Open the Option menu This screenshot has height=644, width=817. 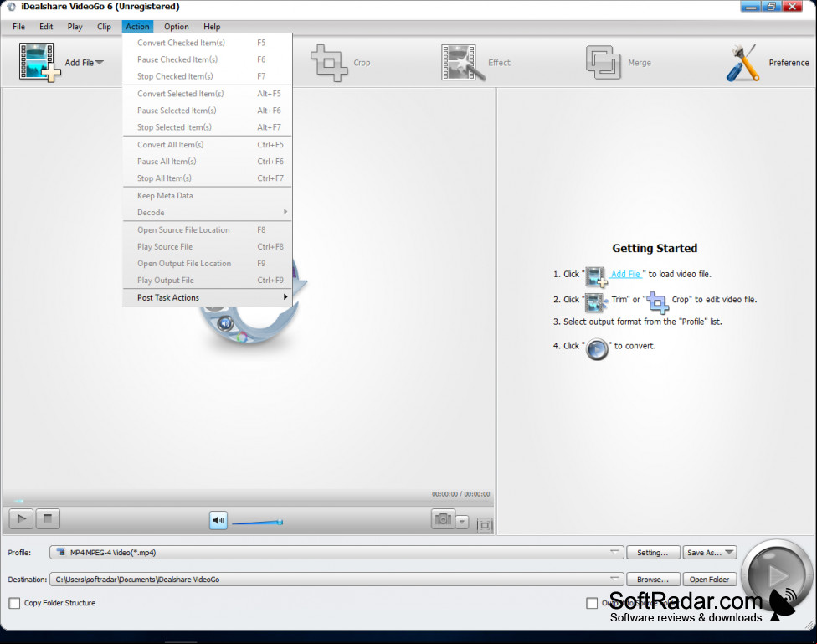(x=177, y=27)
